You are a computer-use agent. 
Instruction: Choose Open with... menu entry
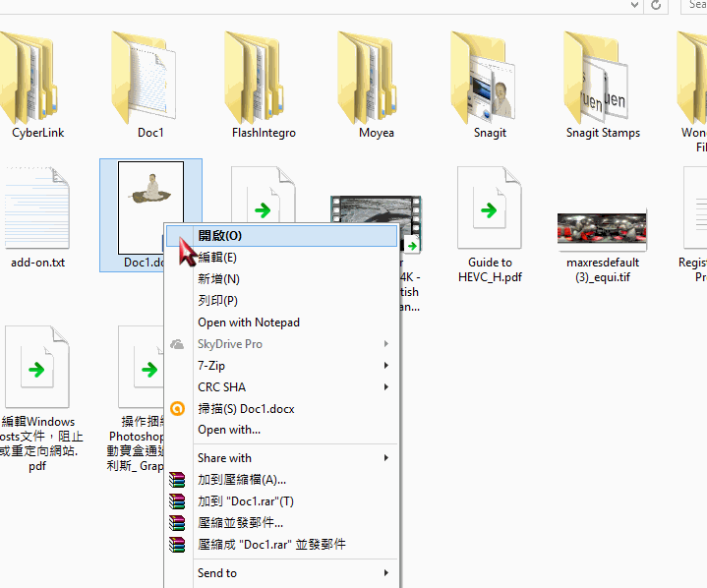pos(282,430)
